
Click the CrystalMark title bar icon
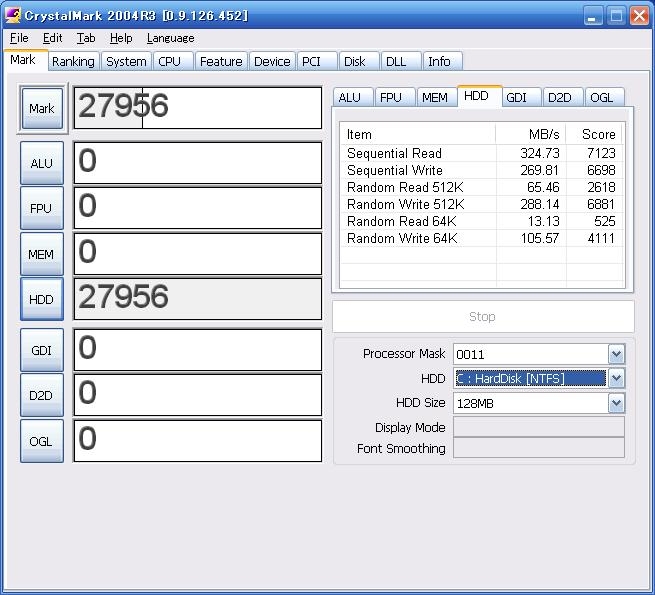(13, 15)
